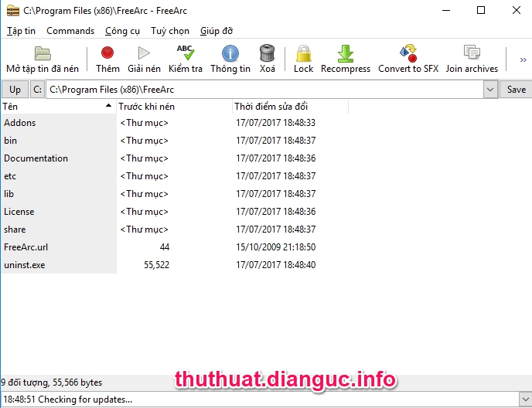This screenshot has height=408, width=532.
Task: Click the FreeArc title bar app icon
Action: click(13, 11)
